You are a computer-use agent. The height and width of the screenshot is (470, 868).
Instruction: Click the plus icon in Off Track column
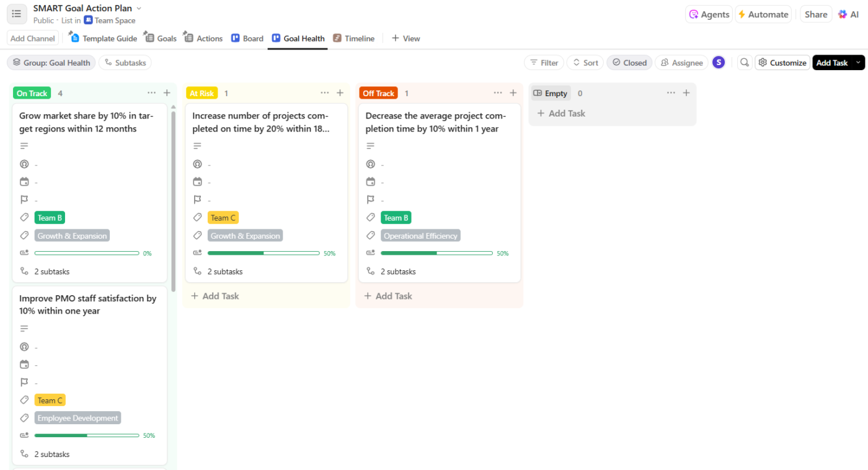(x=513, y=93)
